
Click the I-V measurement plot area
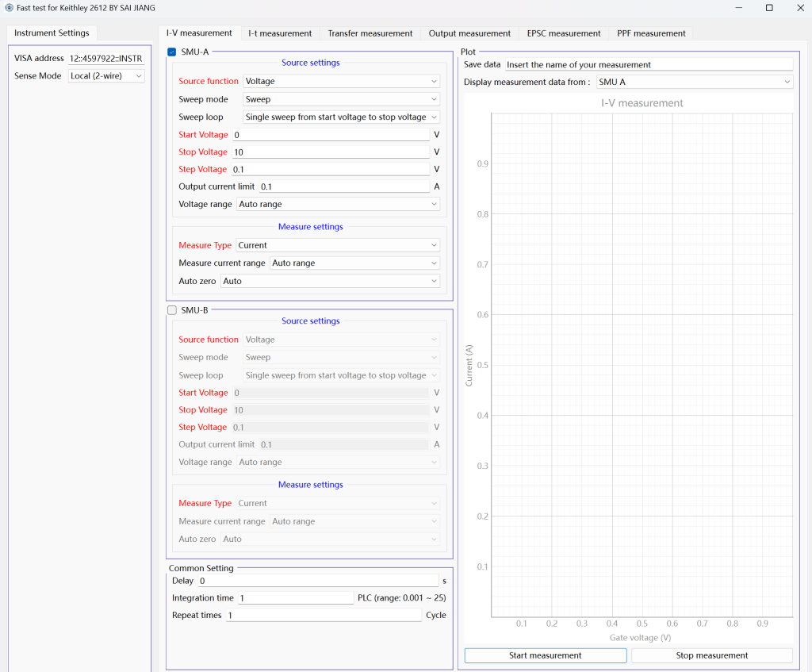642,365
